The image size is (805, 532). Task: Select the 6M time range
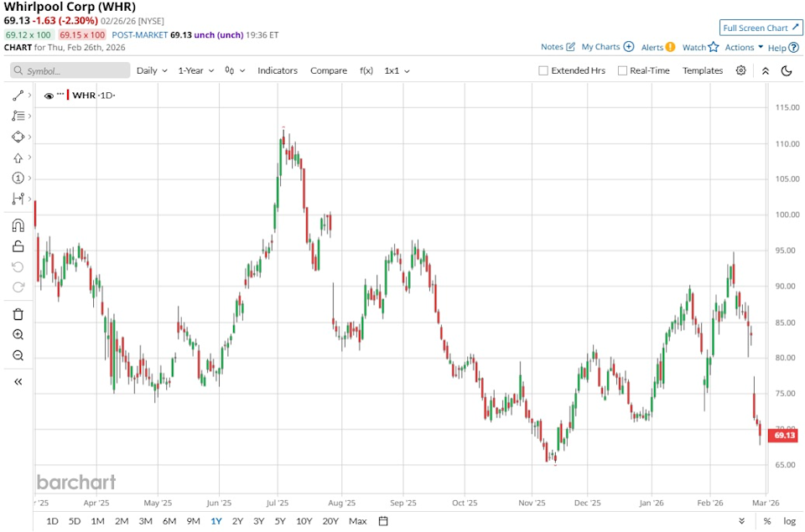169,521
